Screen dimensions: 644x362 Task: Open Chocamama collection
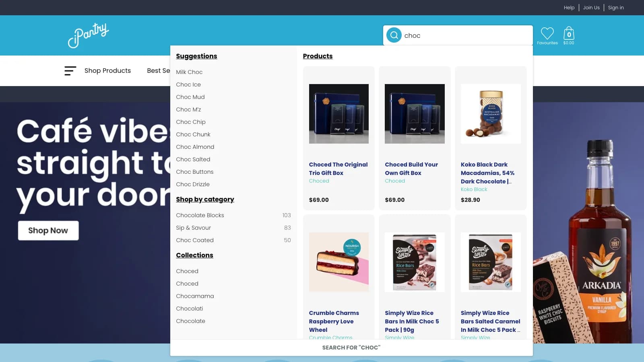tap(195, 296)
